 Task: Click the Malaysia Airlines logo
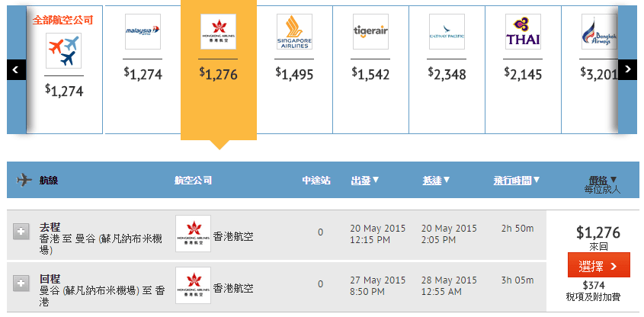[x=143, y=32]
